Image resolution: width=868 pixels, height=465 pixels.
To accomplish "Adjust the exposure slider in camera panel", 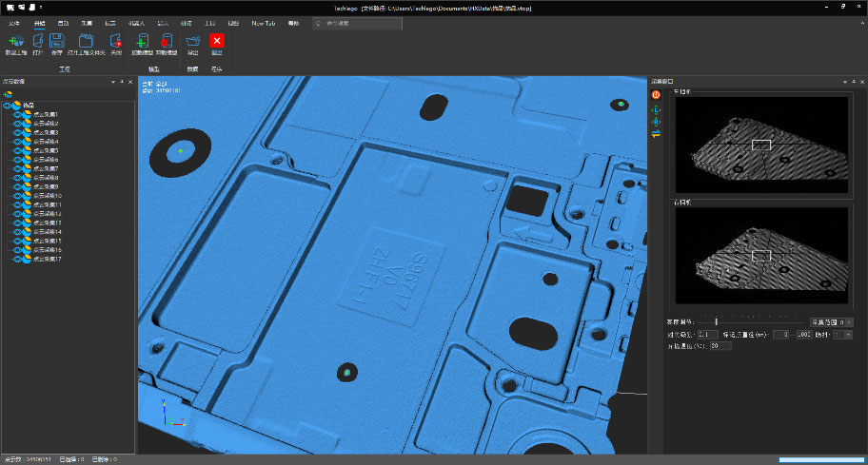I will (x=717, y=322).
